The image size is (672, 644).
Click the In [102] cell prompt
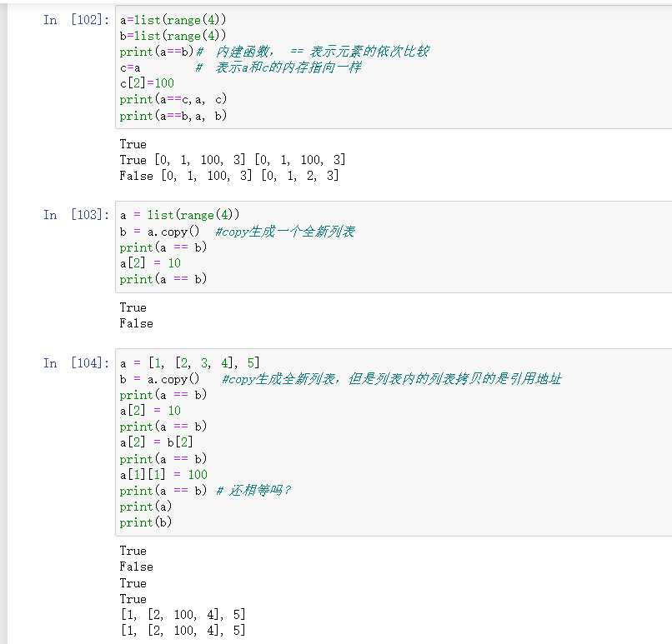[x=75, y=20]
